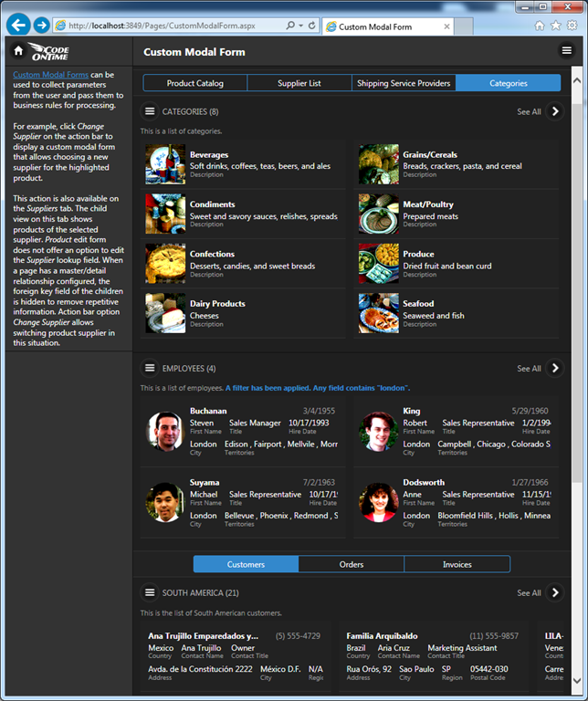Click the Meat/Poultry category thumbnail
Image resolution: width=588 pixels, height=701 pixels.
[378, 214]
